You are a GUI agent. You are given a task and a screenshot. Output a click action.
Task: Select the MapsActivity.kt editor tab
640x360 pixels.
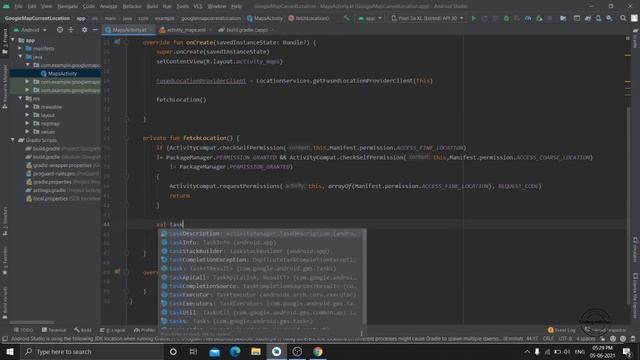coord(129,30)
